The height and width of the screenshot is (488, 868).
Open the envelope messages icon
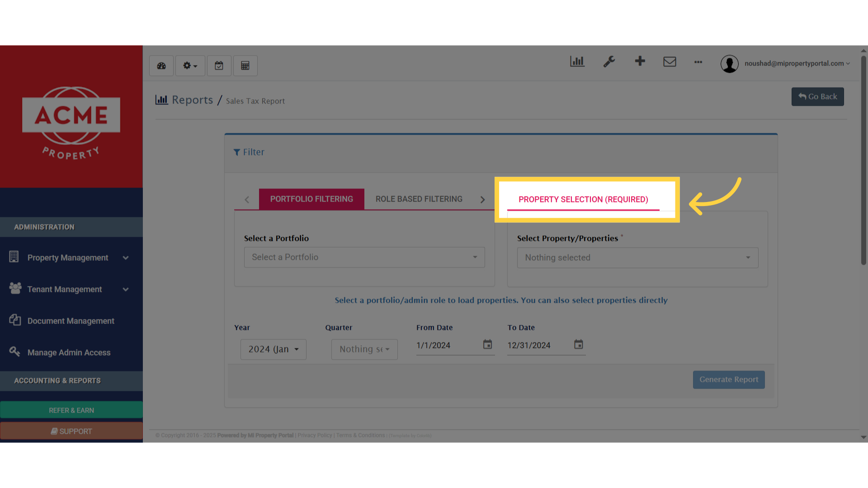tap(670, 61)
